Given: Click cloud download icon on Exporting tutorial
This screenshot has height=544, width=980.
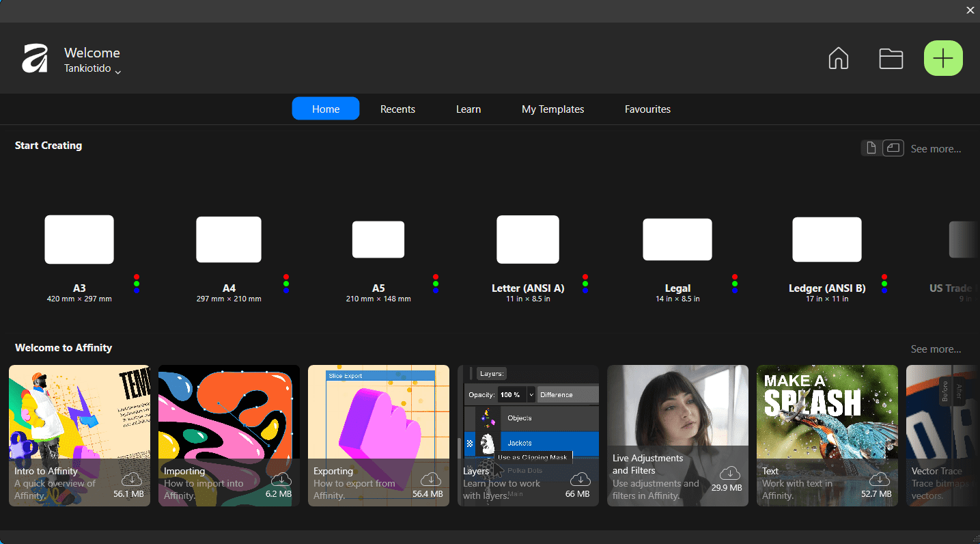Looking at the screenshot, I should pyautogui.click(x=430, y=479).
